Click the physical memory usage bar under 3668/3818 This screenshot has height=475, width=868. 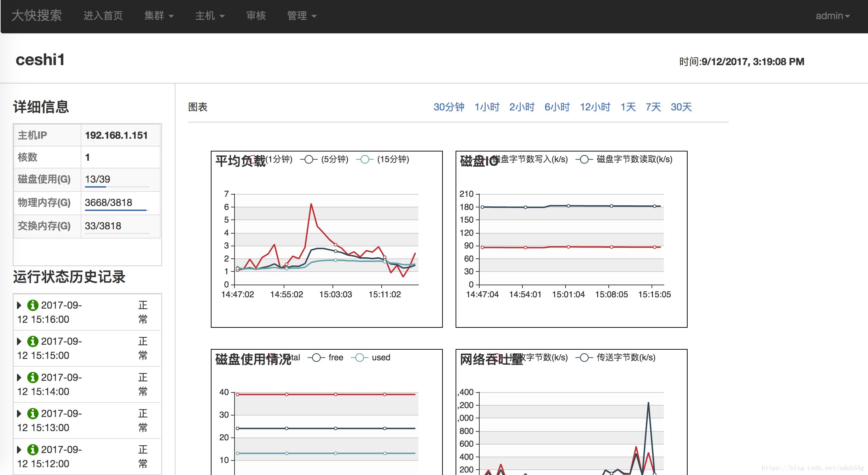115,211
